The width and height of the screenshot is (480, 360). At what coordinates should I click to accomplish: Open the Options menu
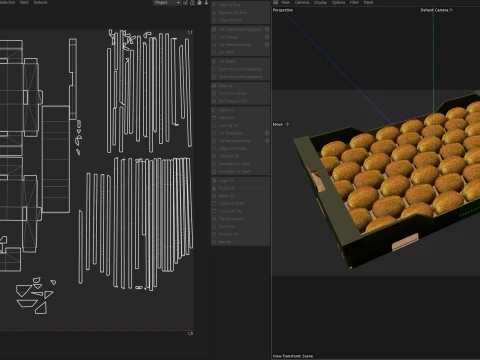pyautogui.click(x=338, y=2)
